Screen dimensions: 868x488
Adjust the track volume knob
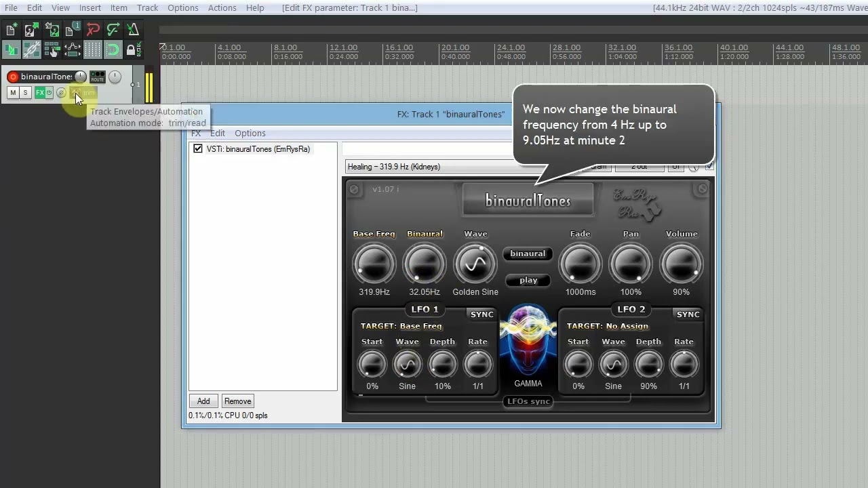pyautogui.click(x=80, y=77)
